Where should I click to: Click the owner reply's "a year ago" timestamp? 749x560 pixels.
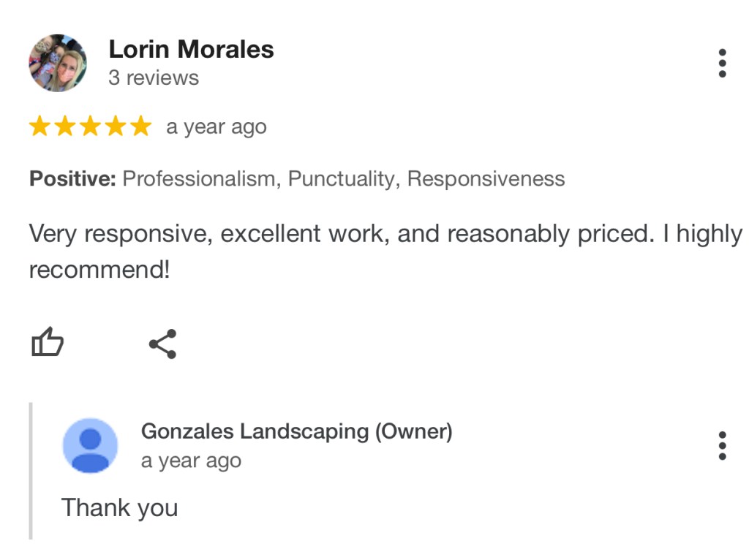point(191,461)
